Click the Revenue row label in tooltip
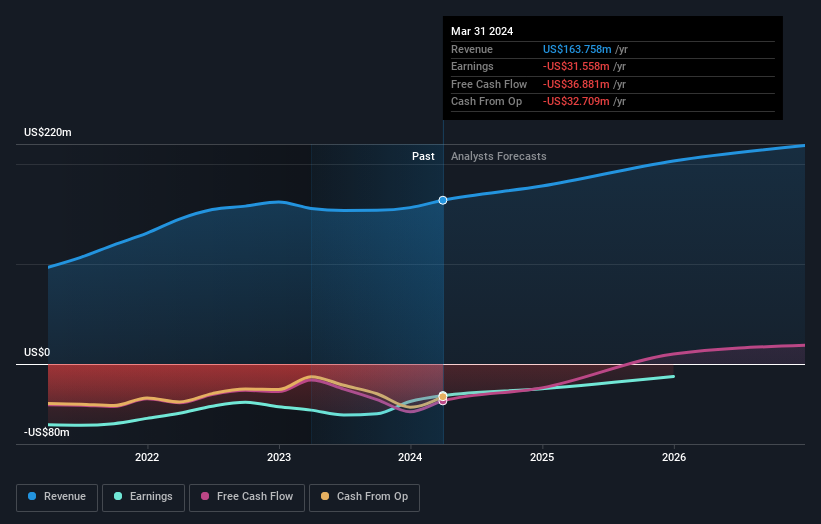This screenshot has width=821, height=524. pos(472,49)
